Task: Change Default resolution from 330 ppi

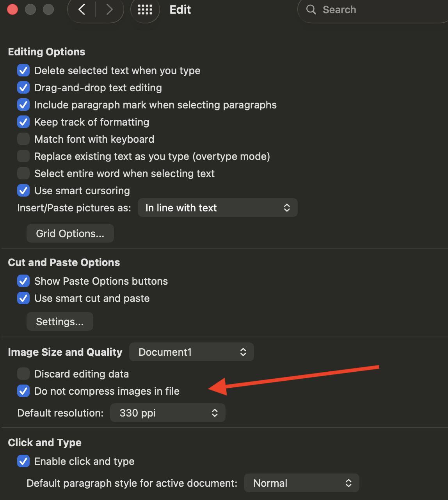Action: click(x=167, y=413)
